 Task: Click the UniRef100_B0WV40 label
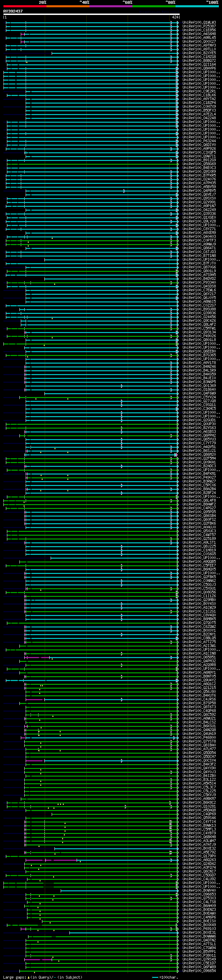(x=199, y=890)
